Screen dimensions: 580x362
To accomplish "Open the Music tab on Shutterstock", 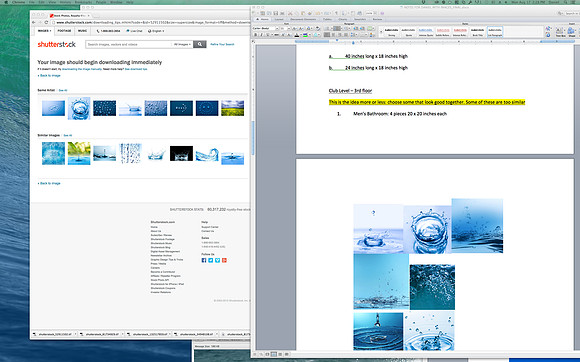I will coord(82,31).
